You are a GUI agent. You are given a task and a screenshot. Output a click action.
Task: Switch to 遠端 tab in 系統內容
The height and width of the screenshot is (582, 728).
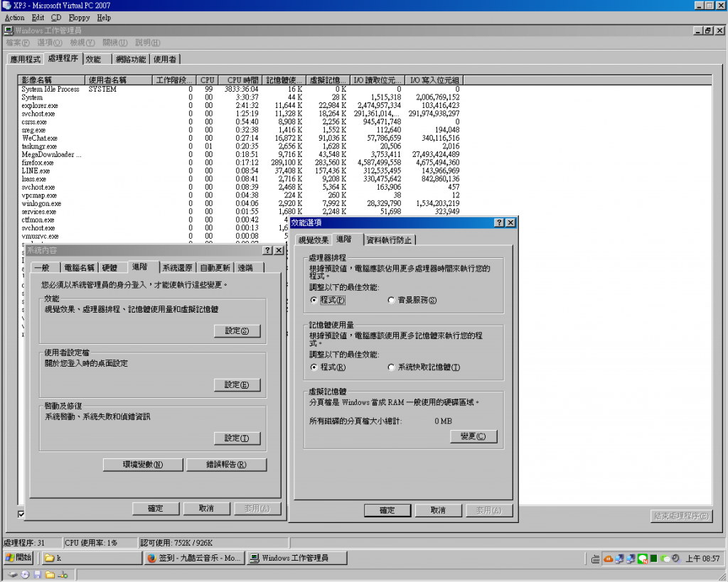(x=250, y=268)
